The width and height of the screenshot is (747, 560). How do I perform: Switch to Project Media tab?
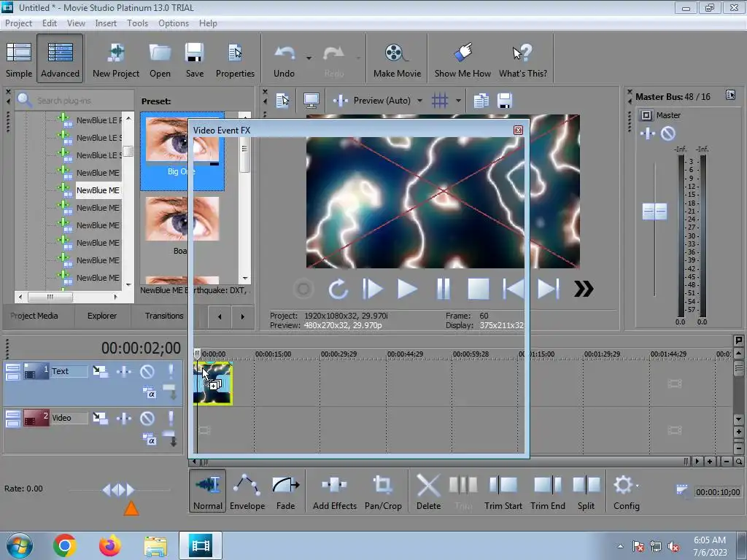click(34, 316)
